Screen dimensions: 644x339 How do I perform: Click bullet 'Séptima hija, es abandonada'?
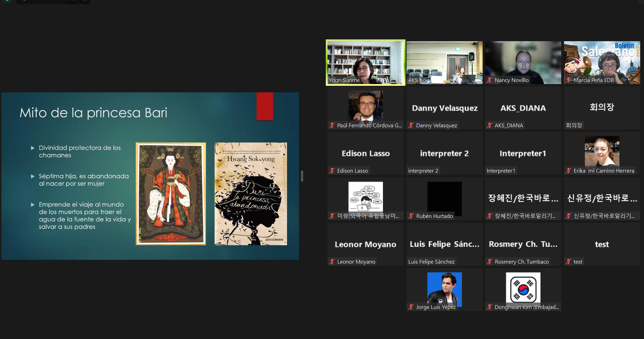(x=84, y=180)
